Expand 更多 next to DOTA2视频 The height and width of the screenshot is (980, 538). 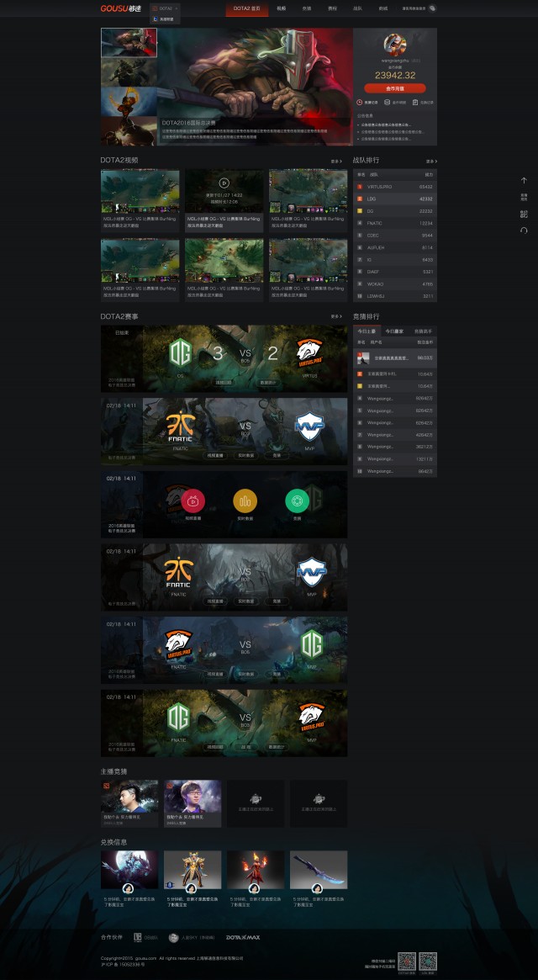[x=336, y=162]
